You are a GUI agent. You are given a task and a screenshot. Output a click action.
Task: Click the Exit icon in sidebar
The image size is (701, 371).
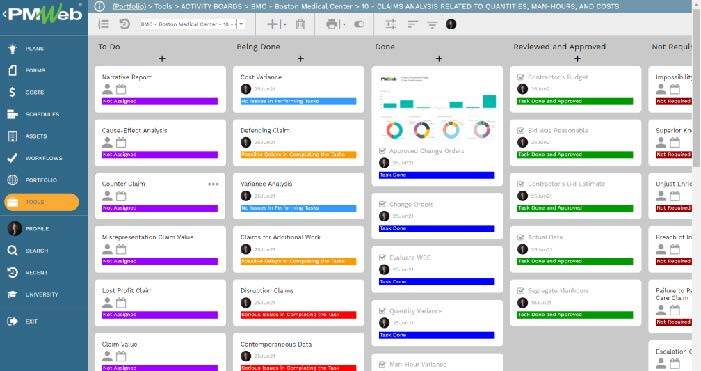13,321
